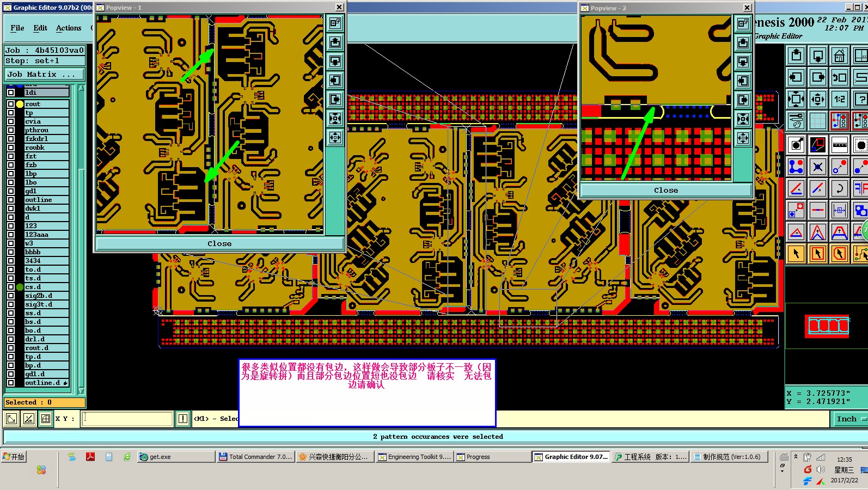Toggle the checkbox for the rout layer
The height and width of the screenshot is (490, 868).
11,104
